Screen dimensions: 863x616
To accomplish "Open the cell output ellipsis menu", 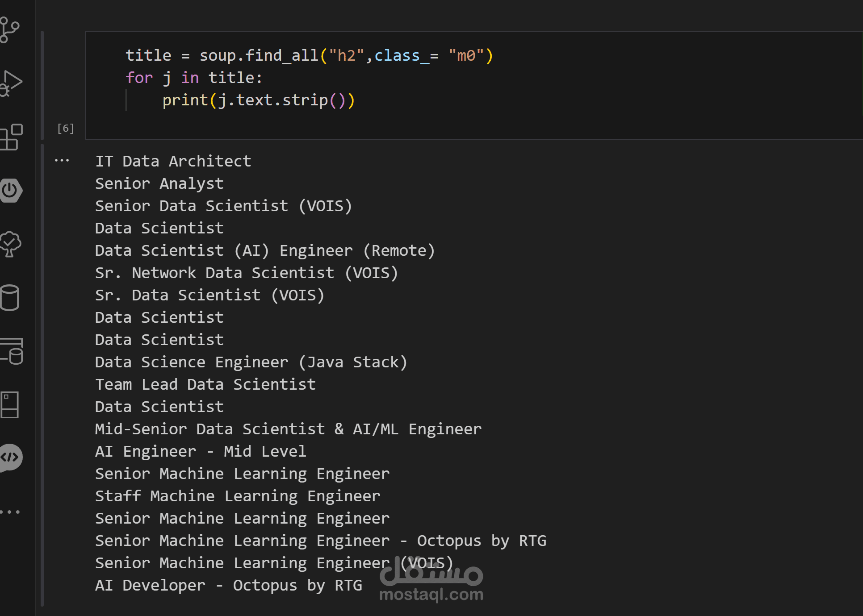I will (x=62, y=160).
